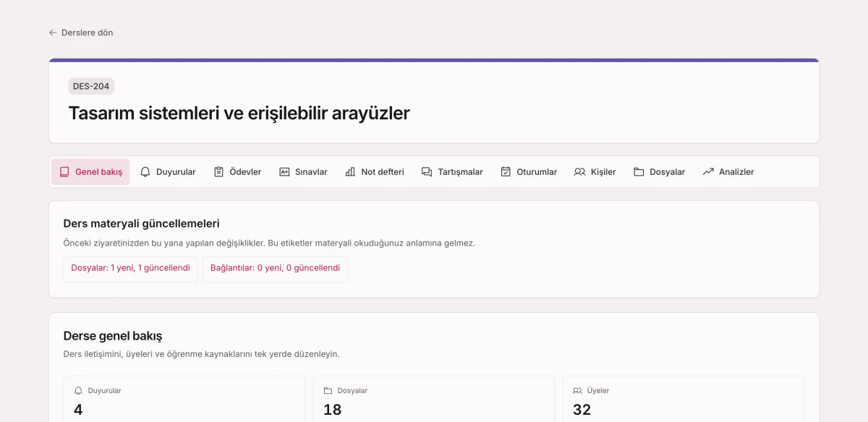
Task: Click the DES-204 course code badge
Action: coord(91,86)
